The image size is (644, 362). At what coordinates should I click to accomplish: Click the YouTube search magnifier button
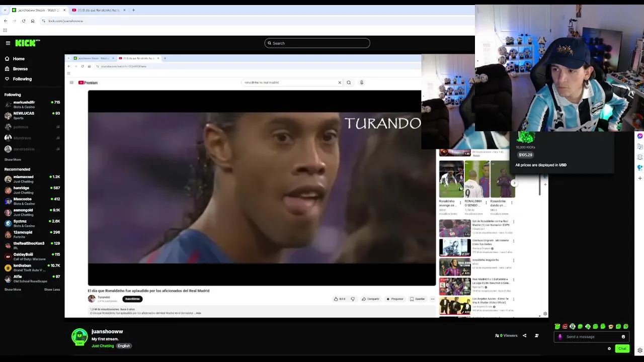349,82
